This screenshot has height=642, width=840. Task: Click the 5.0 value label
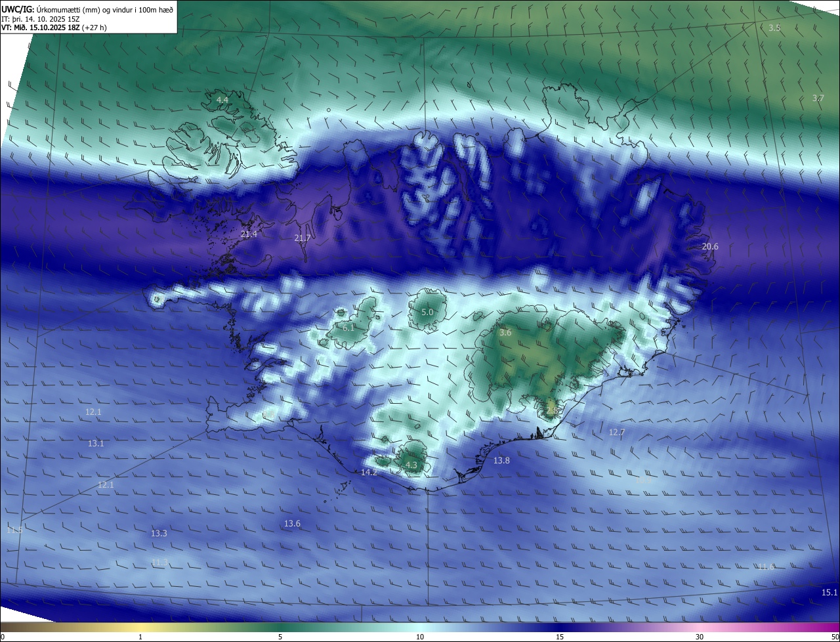427,312
